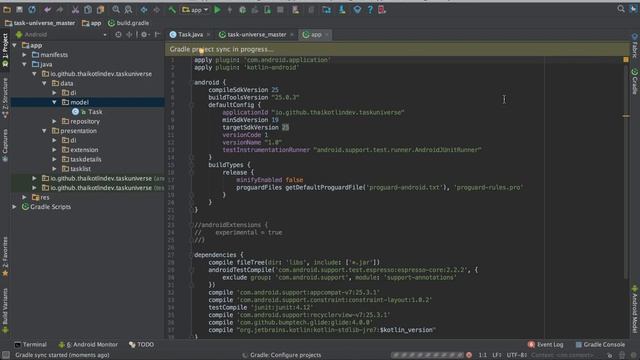Click the scroll-from-source icon in Project panel
Viewport: 640px width, 360px height.
point(118,35)
